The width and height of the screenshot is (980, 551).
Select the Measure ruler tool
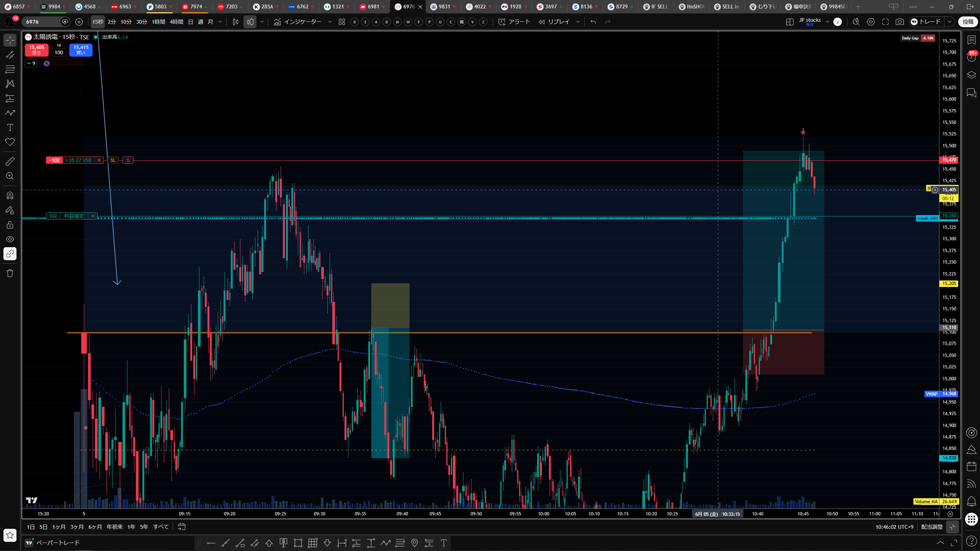(10, 161)
